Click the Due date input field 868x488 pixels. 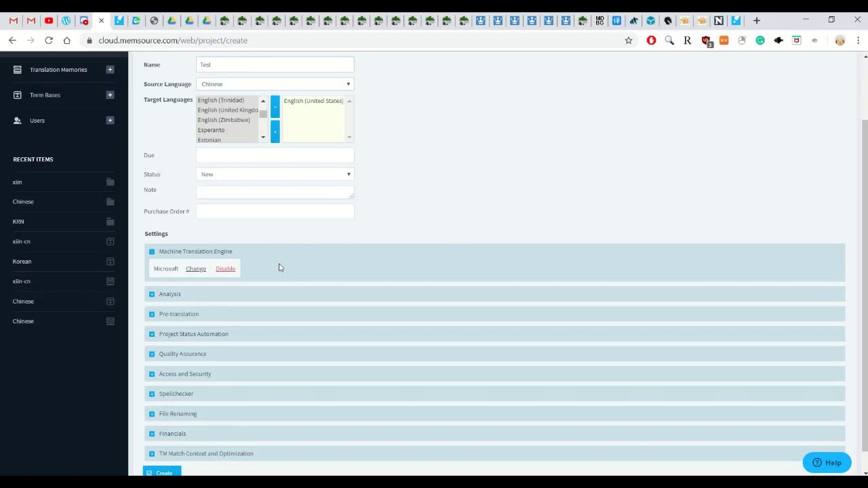(x=275, y=155)
